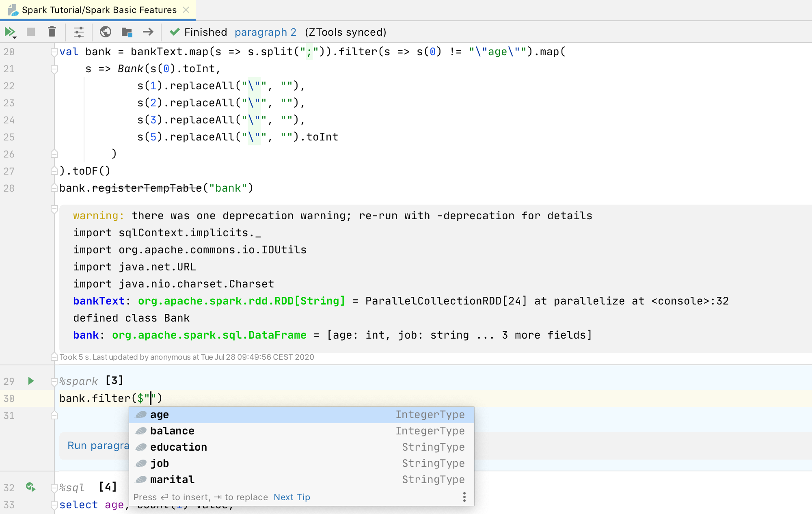Click line number 30 in the gutter
This screenshot has width=812, height=514.
tap(9, 398)
